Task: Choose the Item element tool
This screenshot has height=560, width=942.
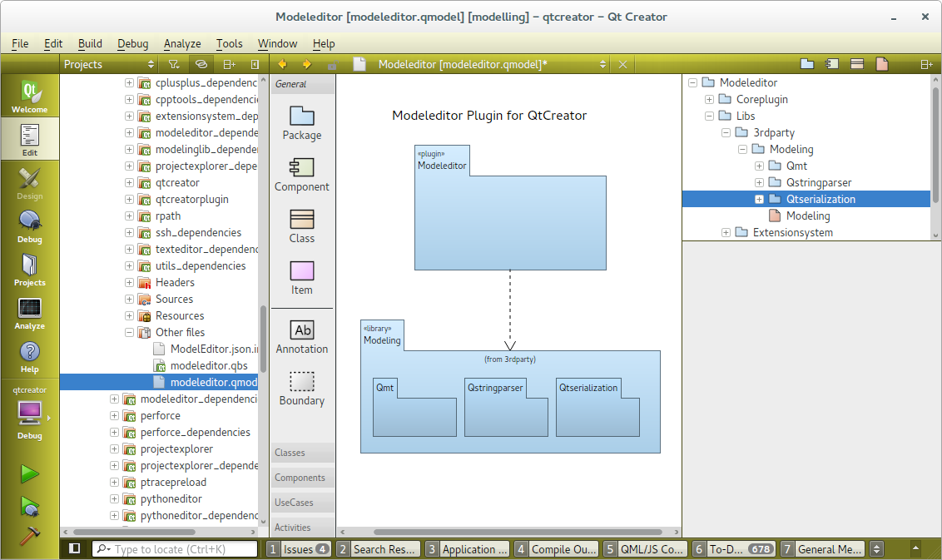Action: tap(301, 278)
